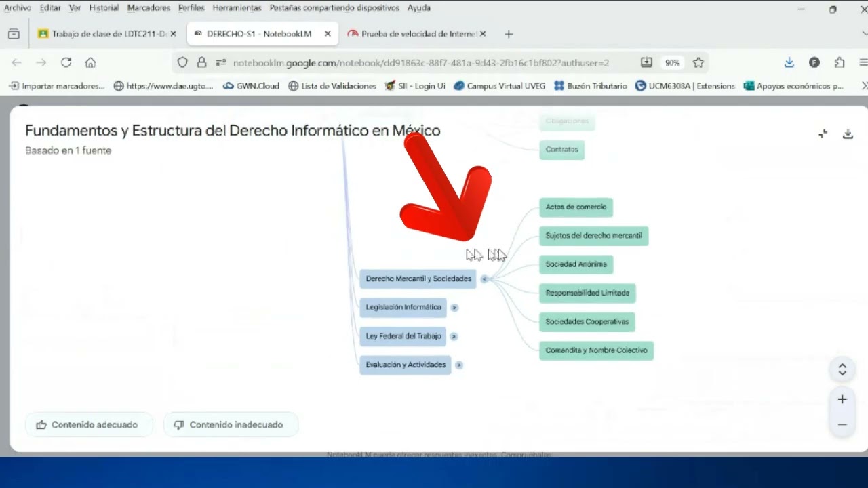Close the DERECHO-S1 NotebookLM tab
This screenshot has width=868, height=488.
(328, 34)
